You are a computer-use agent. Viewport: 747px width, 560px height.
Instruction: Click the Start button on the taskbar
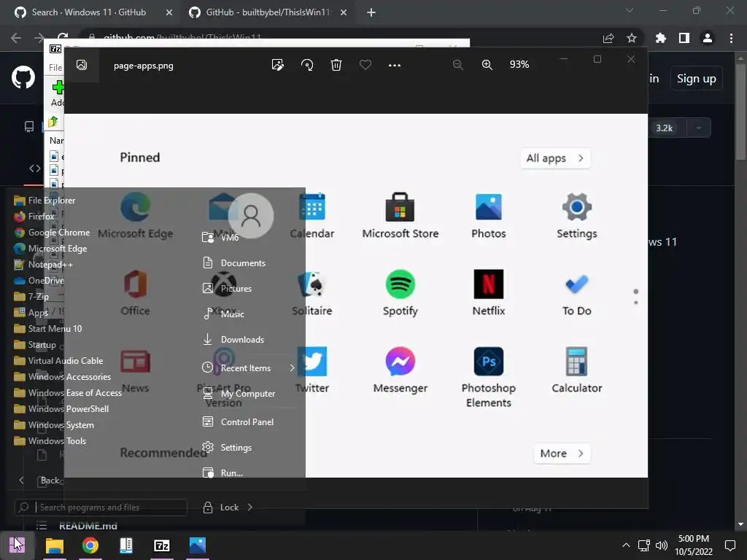pyautogui.click(x=18, y=545)
